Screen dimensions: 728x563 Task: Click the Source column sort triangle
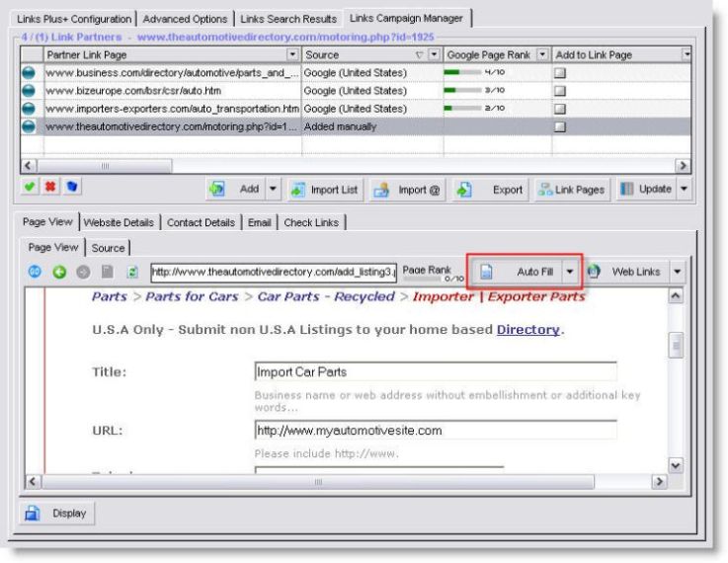(x=419, y=54)
